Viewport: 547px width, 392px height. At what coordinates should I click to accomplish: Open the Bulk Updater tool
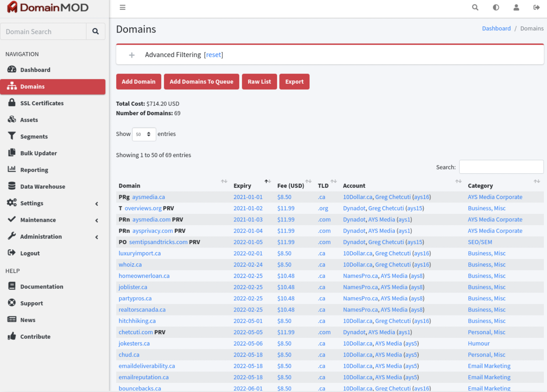39,153
